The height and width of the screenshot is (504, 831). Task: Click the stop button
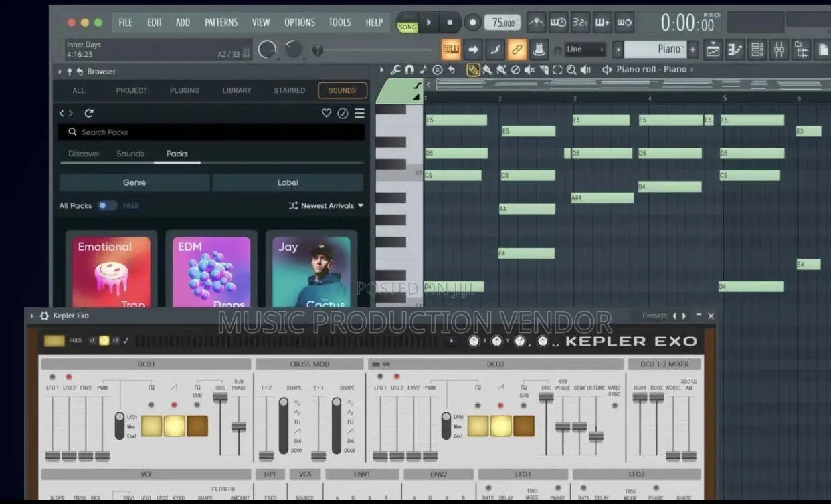point(450,23)
